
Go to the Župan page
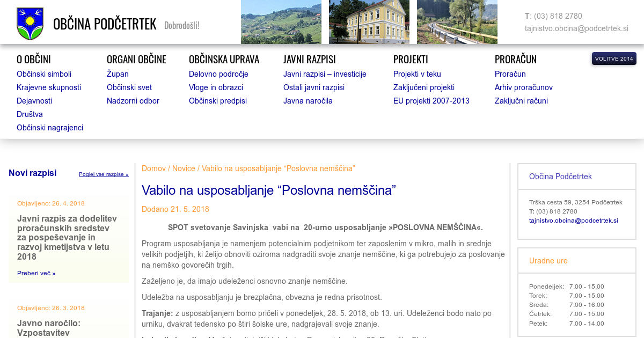(118, 74)
